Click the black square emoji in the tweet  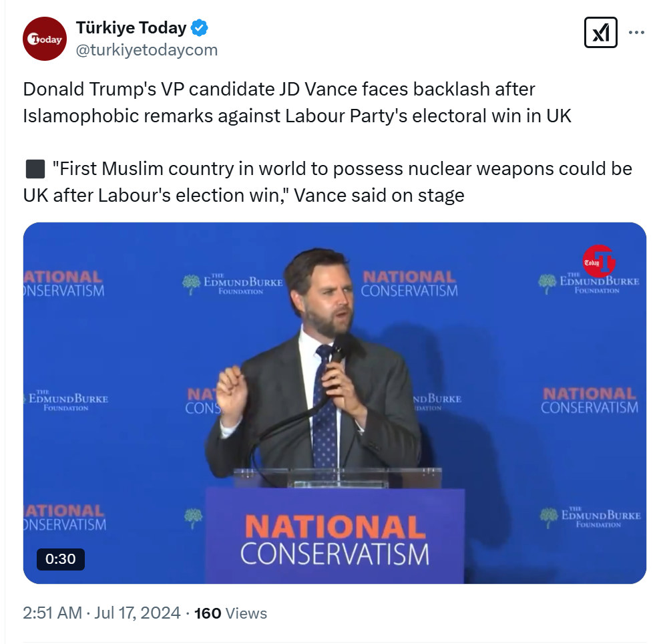click(x=35, y=169)
